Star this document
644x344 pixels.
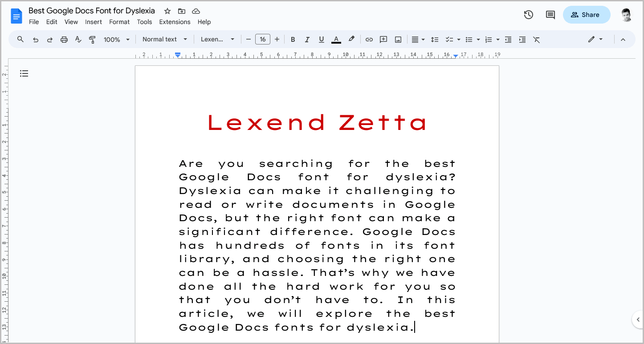click(x=167, y=11)
